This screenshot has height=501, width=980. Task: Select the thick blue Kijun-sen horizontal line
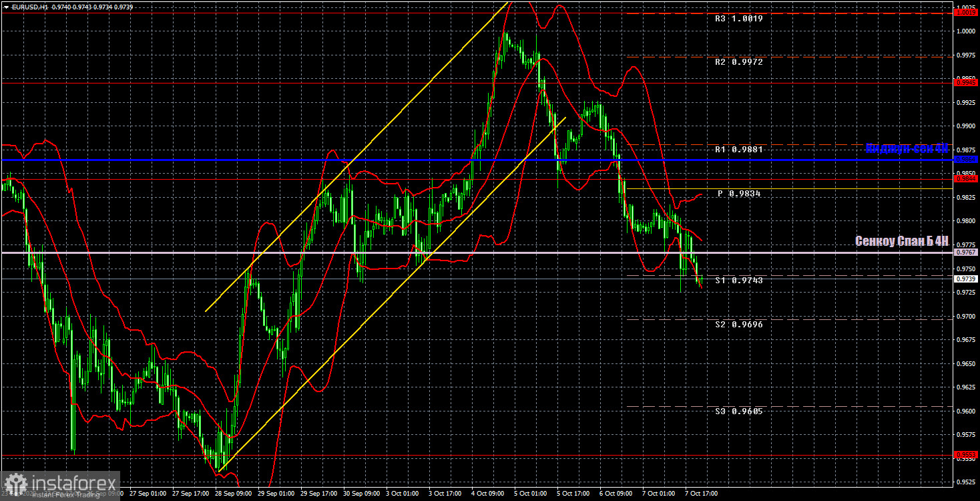(477, 160)
